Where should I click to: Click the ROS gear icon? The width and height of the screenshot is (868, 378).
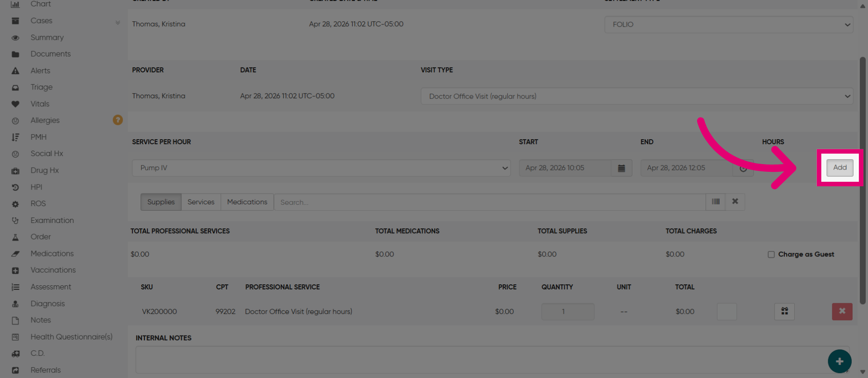pyautogui.click(x=15, y=204)
